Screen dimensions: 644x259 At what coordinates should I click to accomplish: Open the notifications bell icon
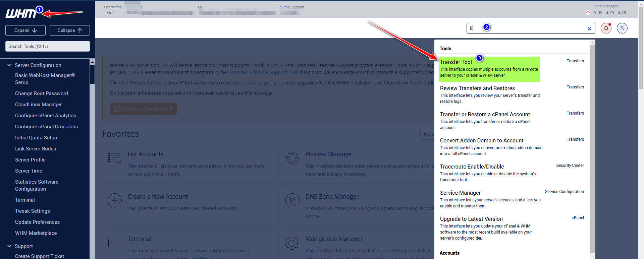click(x=606, y=28)
